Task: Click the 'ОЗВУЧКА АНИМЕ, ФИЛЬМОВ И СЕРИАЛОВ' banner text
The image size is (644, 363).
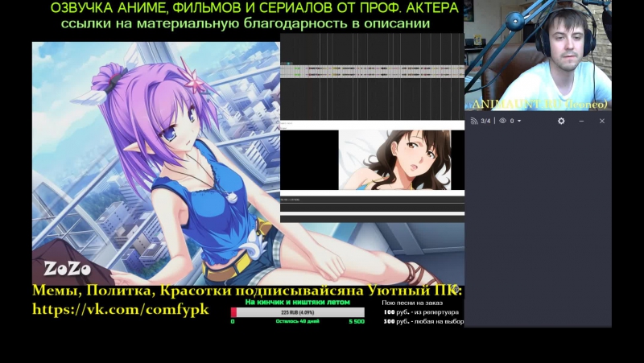Action: (254, 8)
